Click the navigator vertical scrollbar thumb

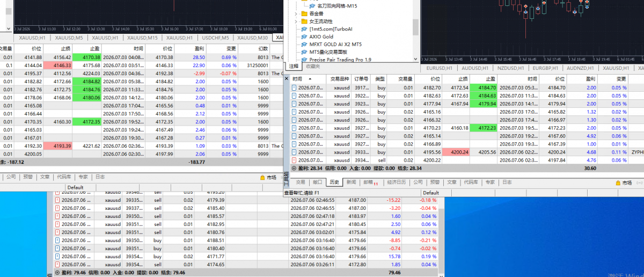tap(416, 27)
